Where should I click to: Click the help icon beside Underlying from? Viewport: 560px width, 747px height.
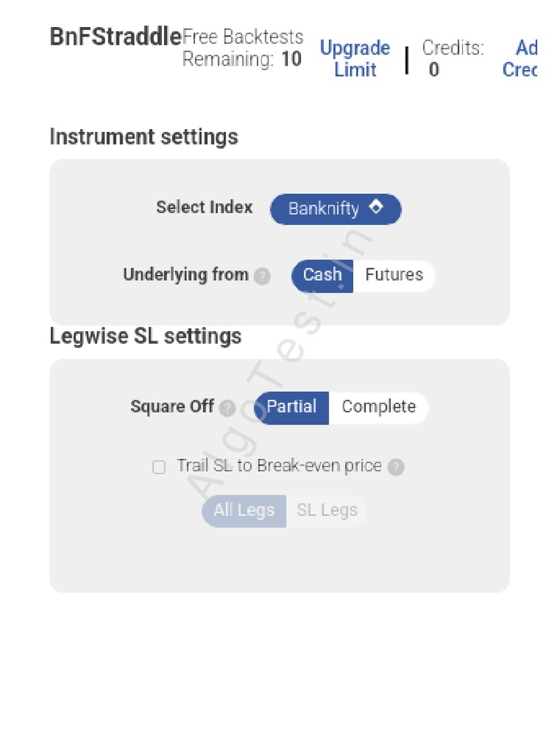point(262,276)
